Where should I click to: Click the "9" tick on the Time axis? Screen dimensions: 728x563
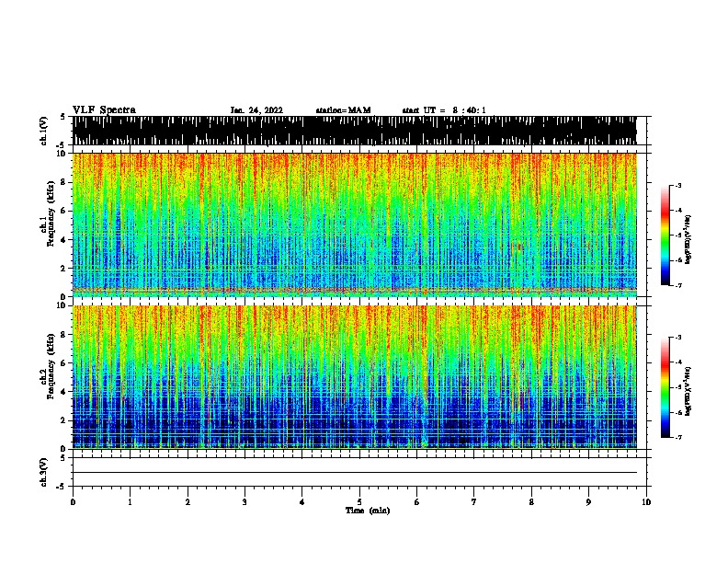(x=588, y=502)
